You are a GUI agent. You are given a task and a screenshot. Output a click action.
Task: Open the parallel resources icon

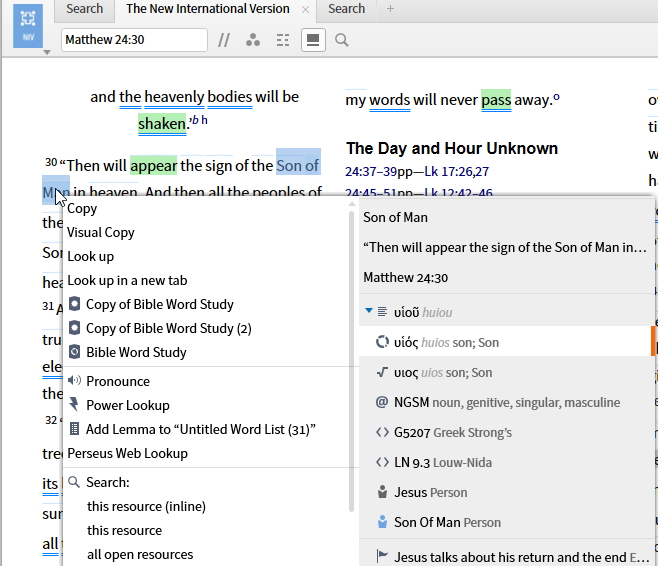(224, 40)
